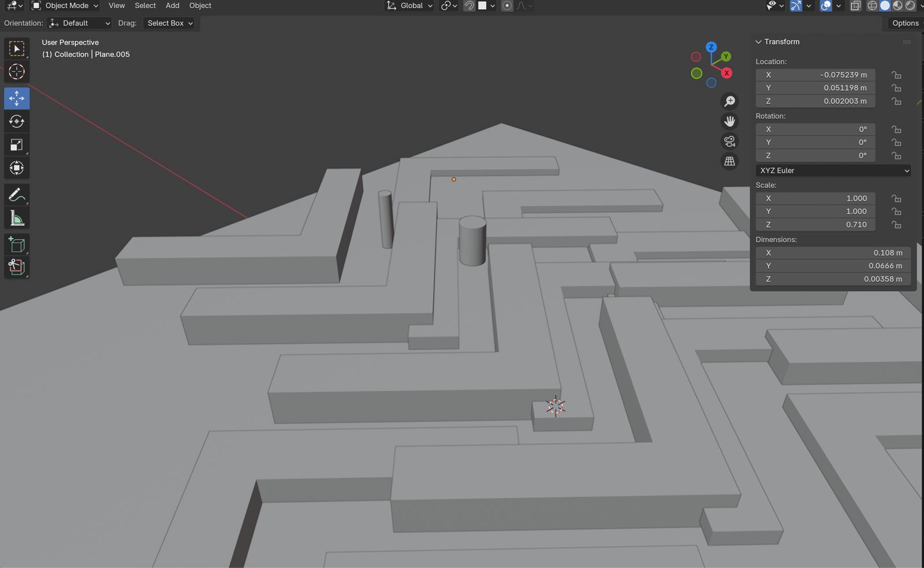
Task: Pick the Annotate pencil tool
Action: click(17, 195)
